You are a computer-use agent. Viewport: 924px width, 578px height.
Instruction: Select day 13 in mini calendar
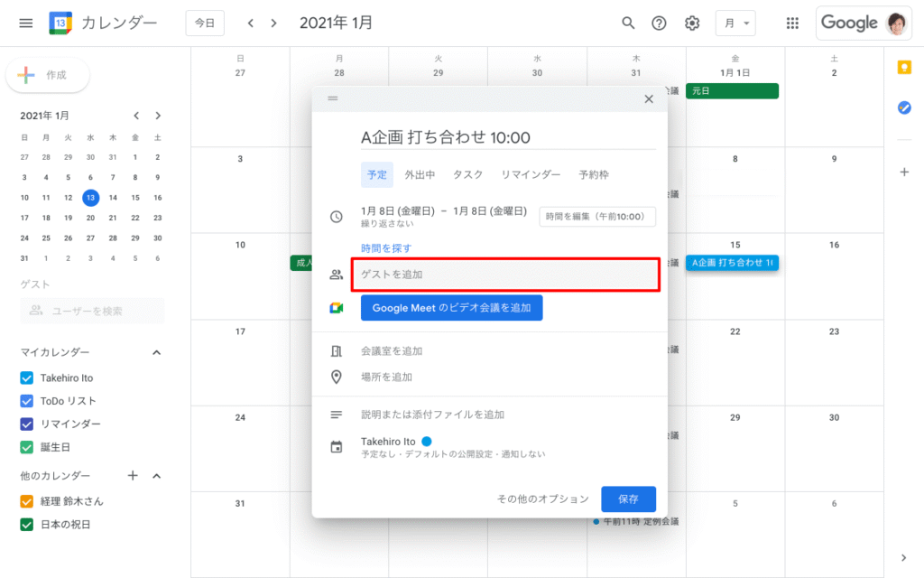[x=90, y=198]
